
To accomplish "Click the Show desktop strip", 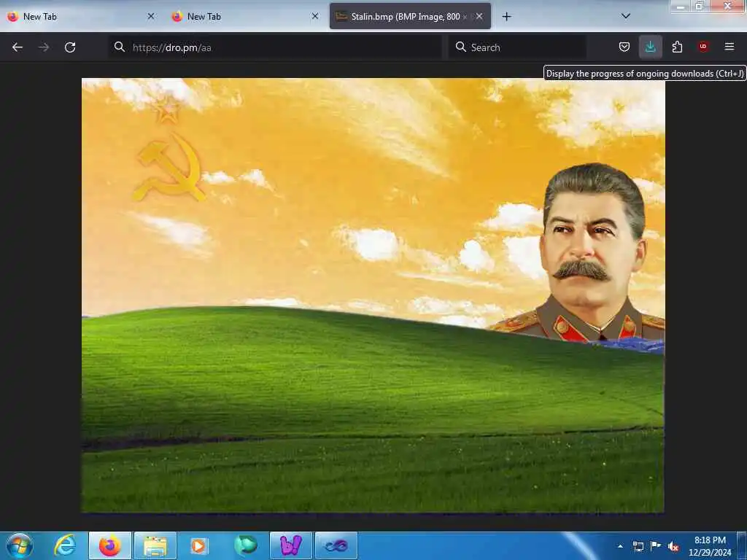I will tap(742, 545).
